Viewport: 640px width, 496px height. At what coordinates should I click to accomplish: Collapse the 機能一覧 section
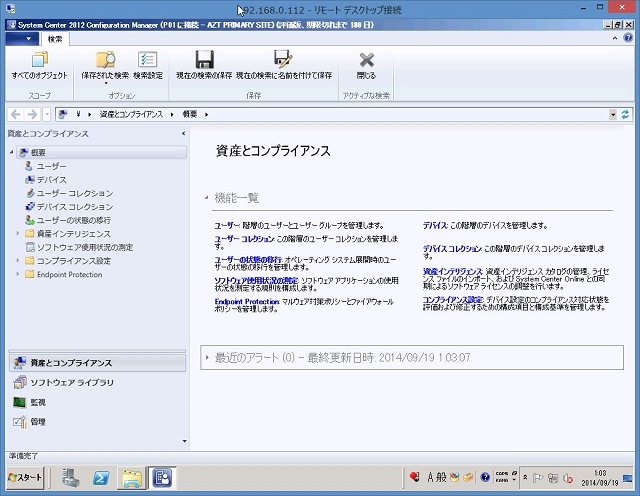tap(207, 198)
